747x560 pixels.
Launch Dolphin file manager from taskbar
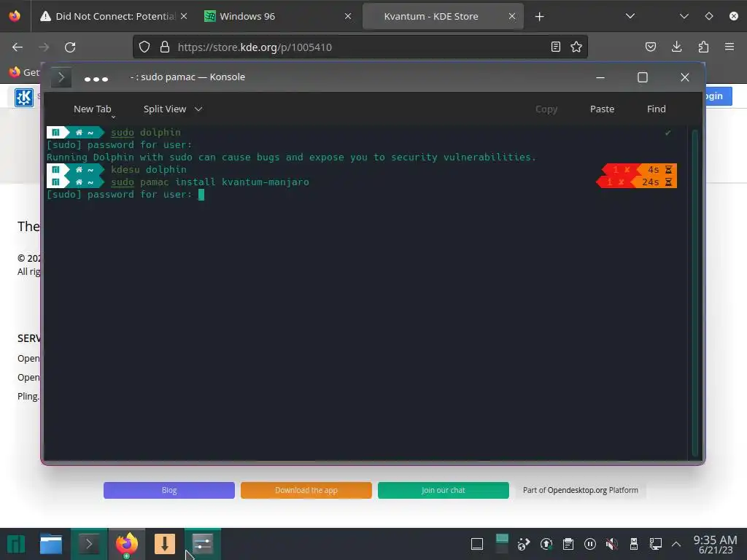[51, 544]
